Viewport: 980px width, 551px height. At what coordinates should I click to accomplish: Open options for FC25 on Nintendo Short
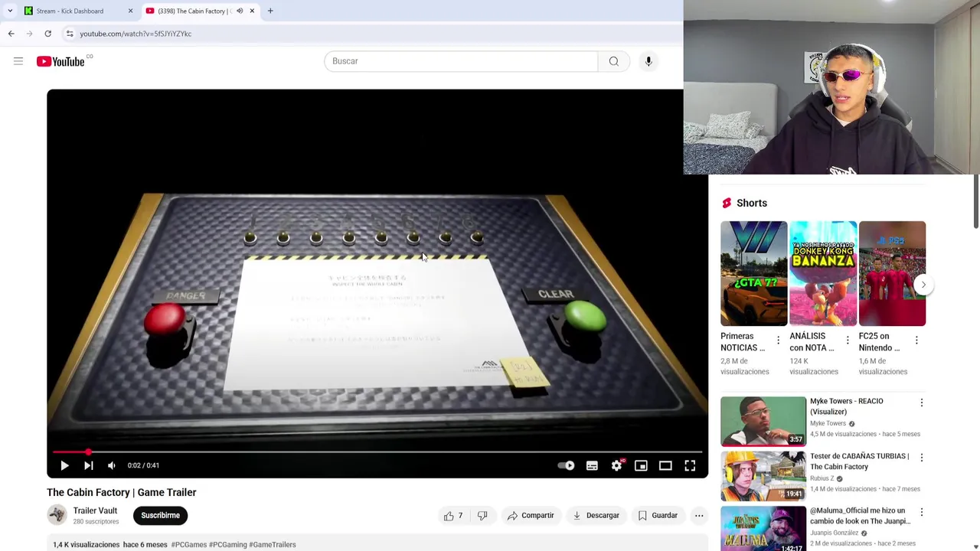[x=916, y=340]
